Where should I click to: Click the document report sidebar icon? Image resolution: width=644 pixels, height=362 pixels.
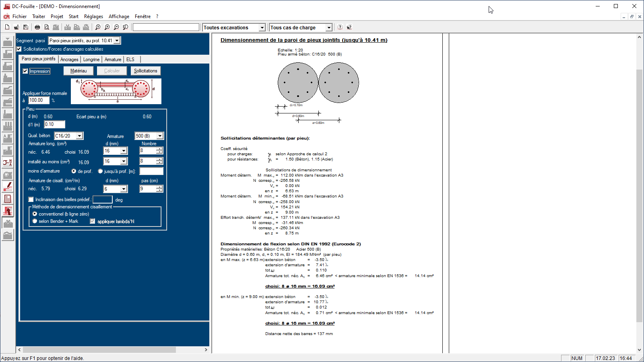(8, 199)
